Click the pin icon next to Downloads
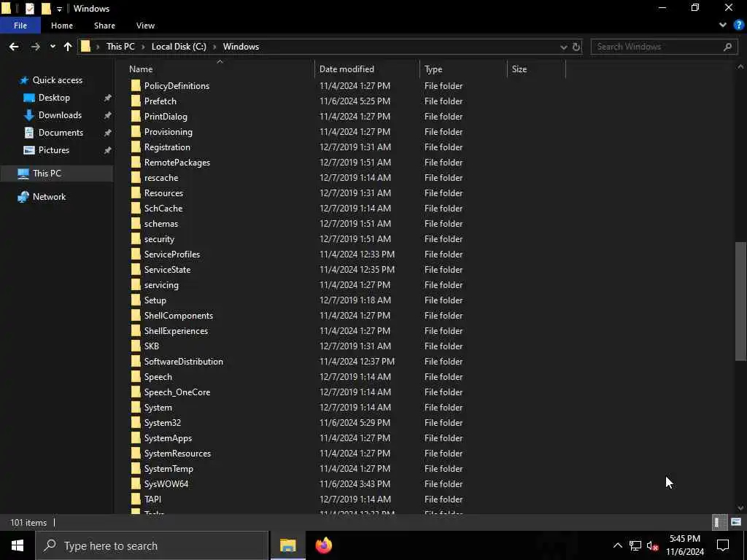Screen dimensions: 747x560 [x=108, y=115]
